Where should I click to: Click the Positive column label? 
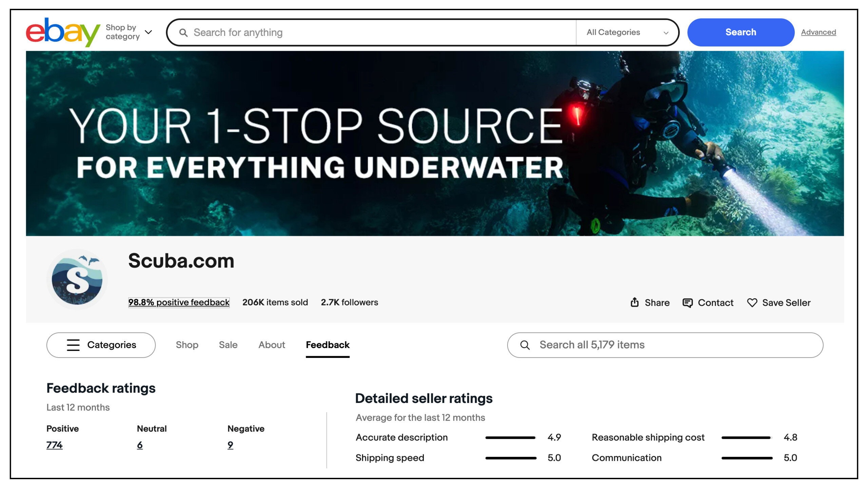click(62, 429)
